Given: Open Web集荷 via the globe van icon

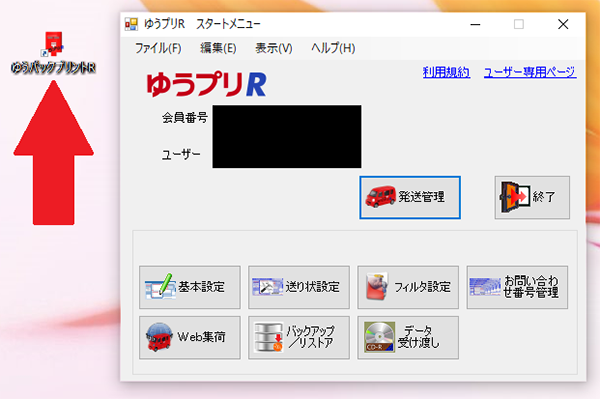Looking at the screenshot, I should pos(159,337).
